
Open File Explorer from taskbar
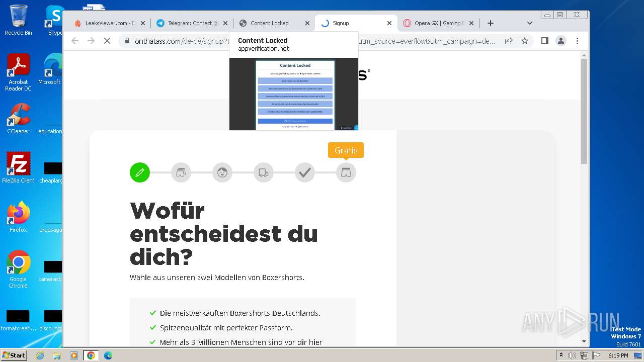pyautogui.click(x=57, y=355)
